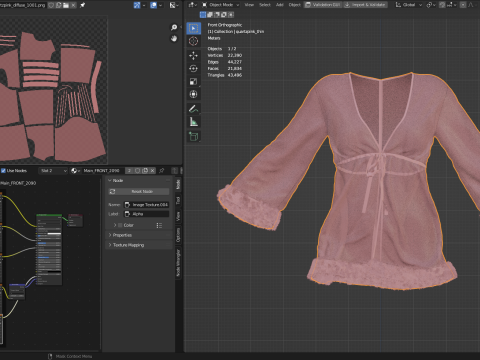
Task: Open the Add menu in 3D viewport
Action: tap(280, 5)
